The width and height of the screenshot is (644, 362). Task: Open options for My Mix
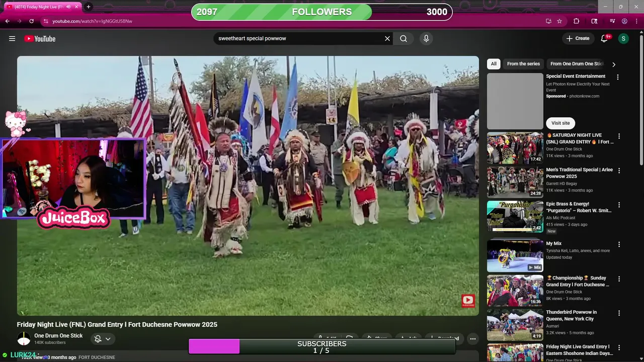619,244
